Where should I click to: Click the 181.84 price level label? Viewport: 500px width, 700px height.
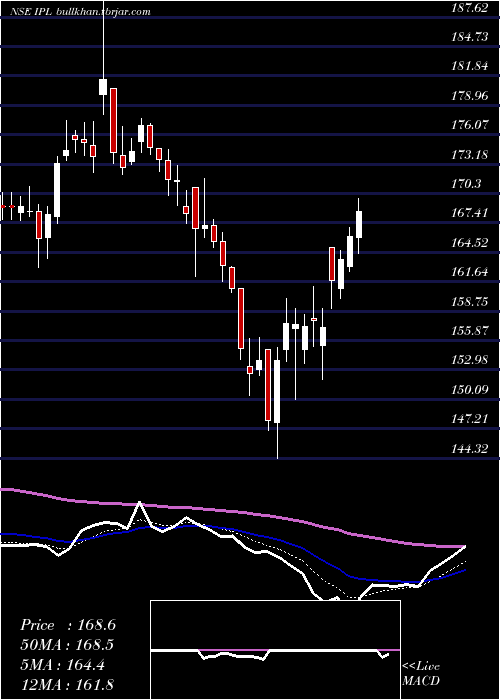coord(470,67)
